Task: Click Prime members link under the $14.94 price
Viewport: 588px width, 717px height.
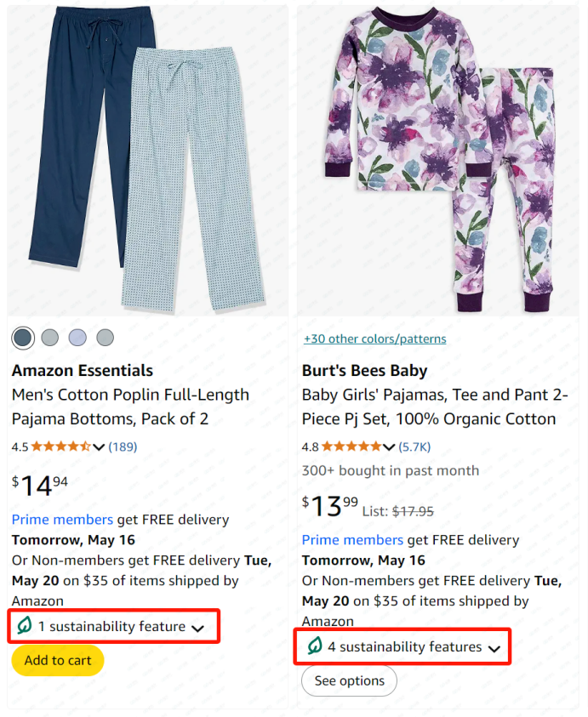Action: 62,520
